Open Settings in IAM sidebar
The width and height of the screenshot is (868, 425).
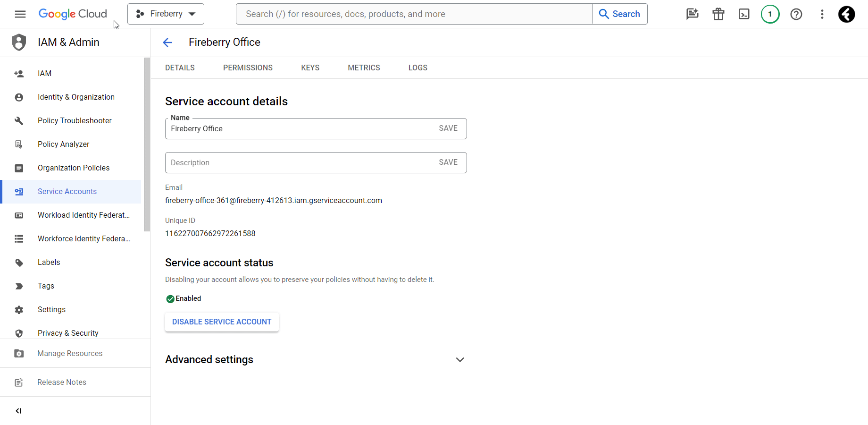pos(72,310)
